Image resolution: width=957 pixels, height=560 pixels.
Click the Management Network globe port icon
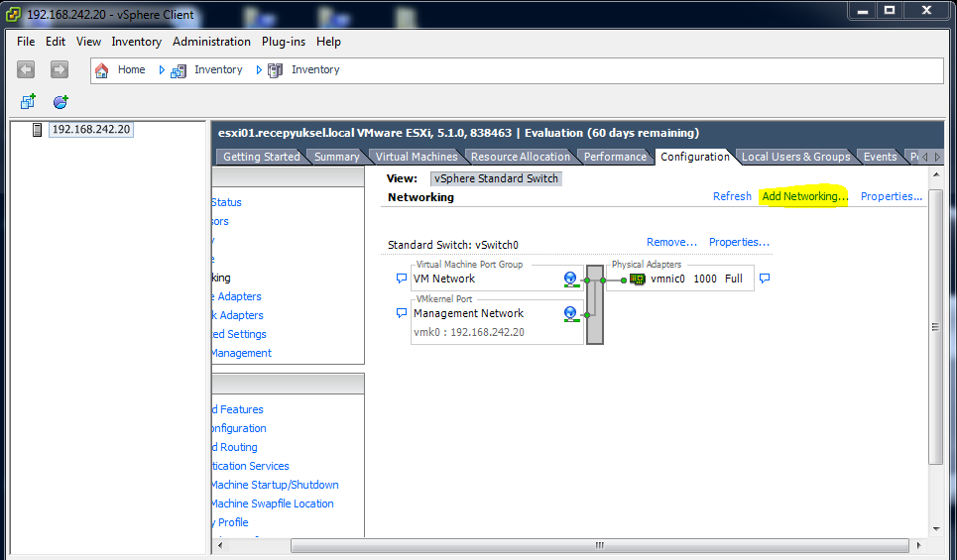point(570,314)
